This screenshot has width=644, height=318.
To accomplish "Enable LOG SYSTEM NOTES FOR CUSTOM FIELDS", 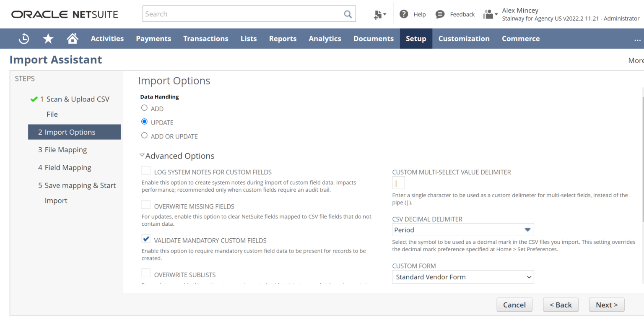I will 145,170.
